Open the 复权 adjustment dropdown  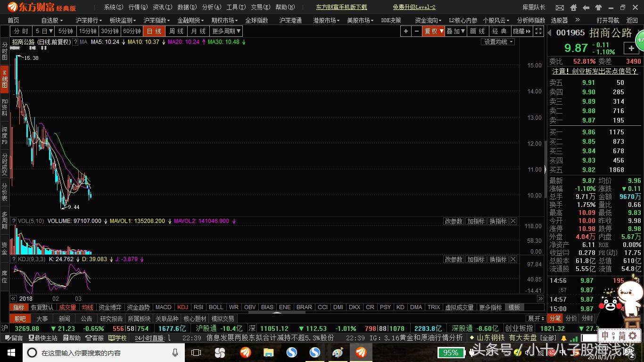[434, 31]
